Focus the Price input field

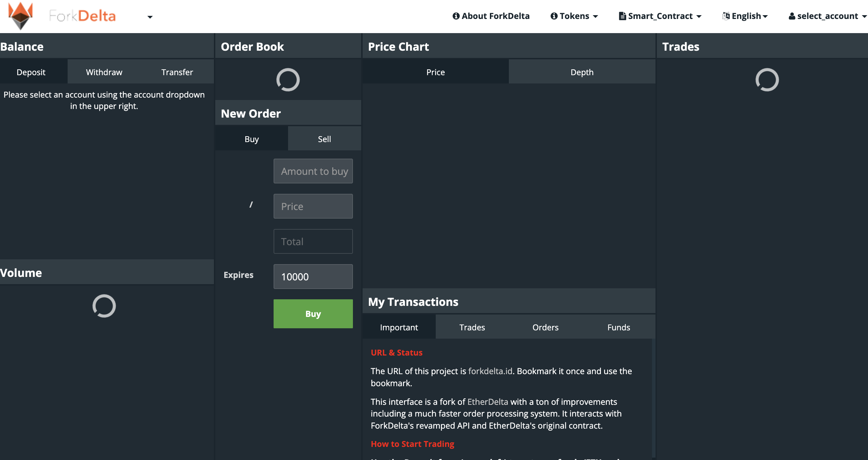313,206
